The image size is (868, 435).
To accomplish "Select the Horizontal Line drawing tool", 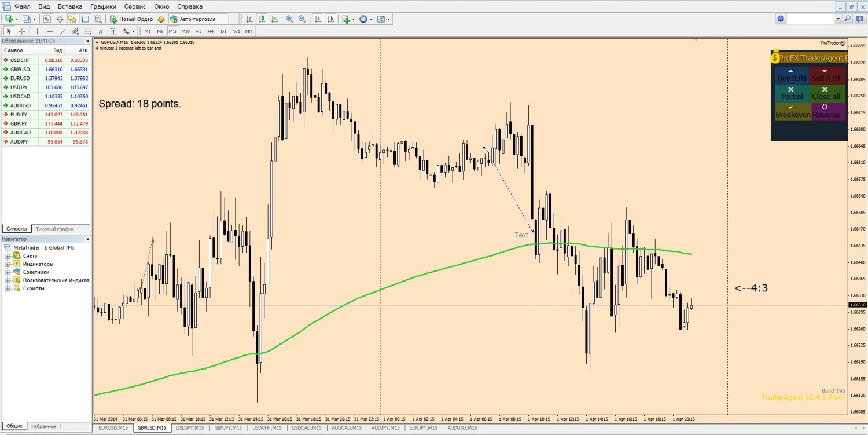I will (x=50, y=31).
